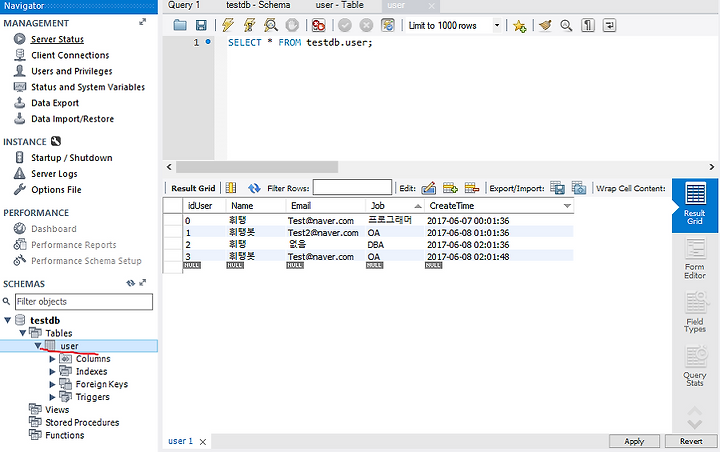Collapse the user table node
Image resolution: width=720 pixels, height=452 pixels.
click(38, 346)
